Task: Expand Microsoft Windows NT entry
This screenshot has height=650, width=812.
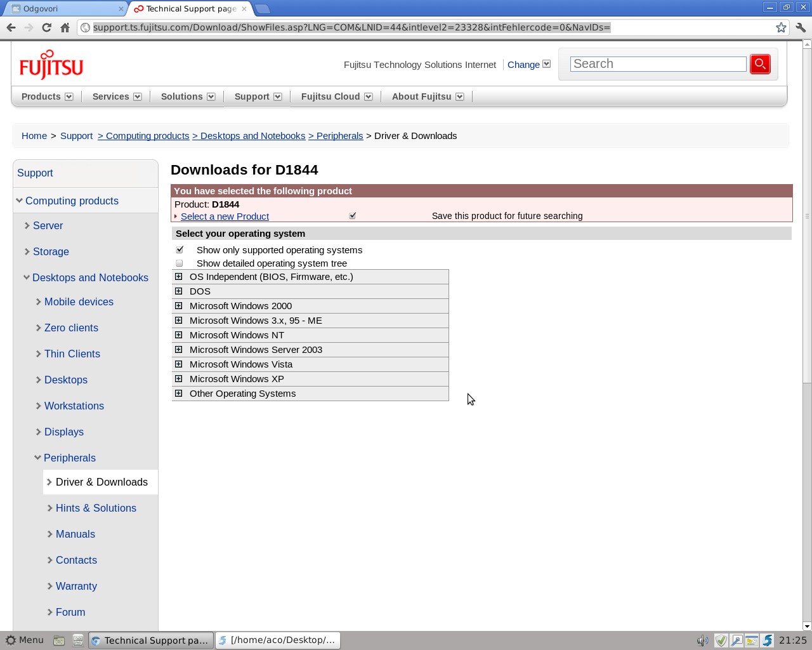Action: (x=178, y=335)
